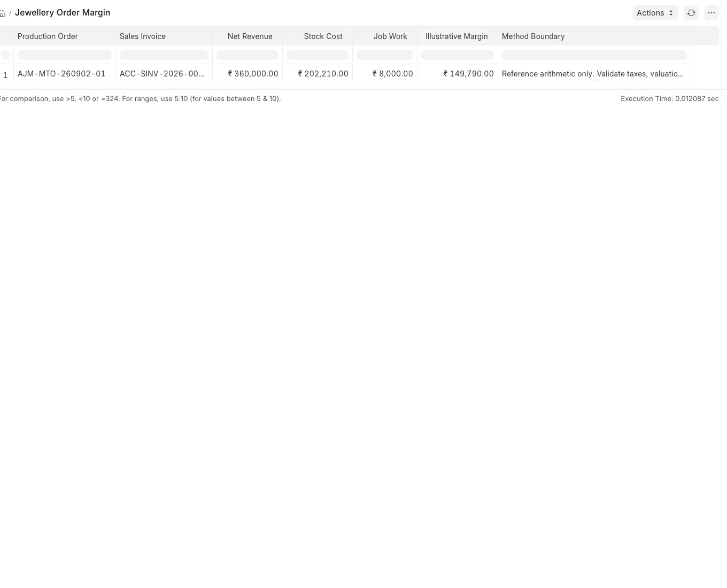Focus the Net Revenue filter field
The image size is (727, 588).
[248, 55]
